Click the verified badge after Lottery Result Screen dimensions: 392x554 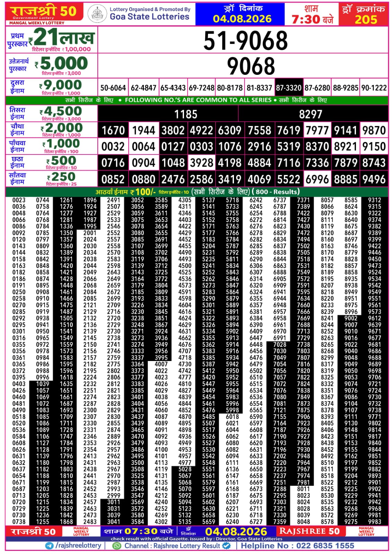coord(226,545)
